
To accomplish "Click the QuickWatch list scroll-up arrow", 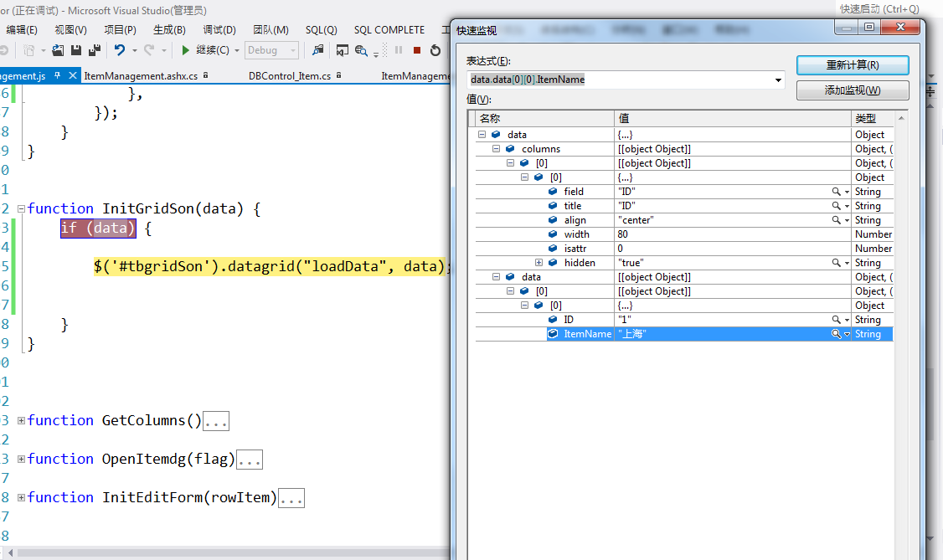I will 901,118.
